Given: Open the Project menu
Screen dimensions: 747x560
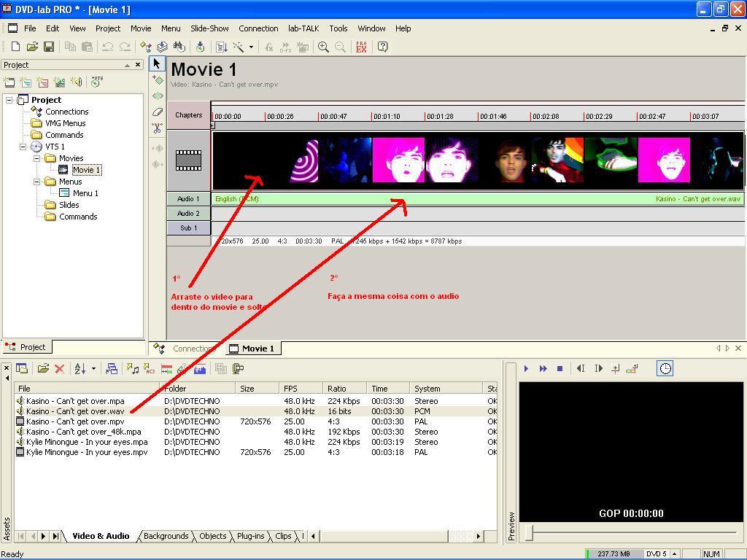Looking at the screenshot, I should [108, 28].
